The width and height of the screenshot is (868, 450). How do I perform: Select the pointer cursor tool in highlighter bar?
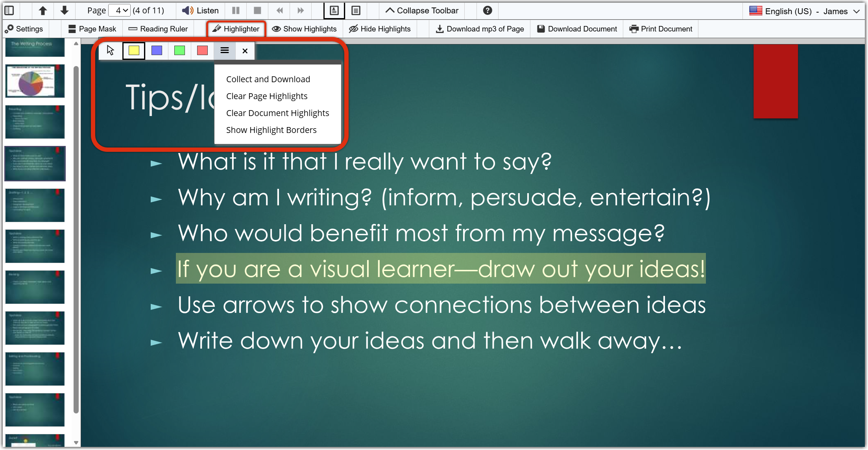coord(110,51)
